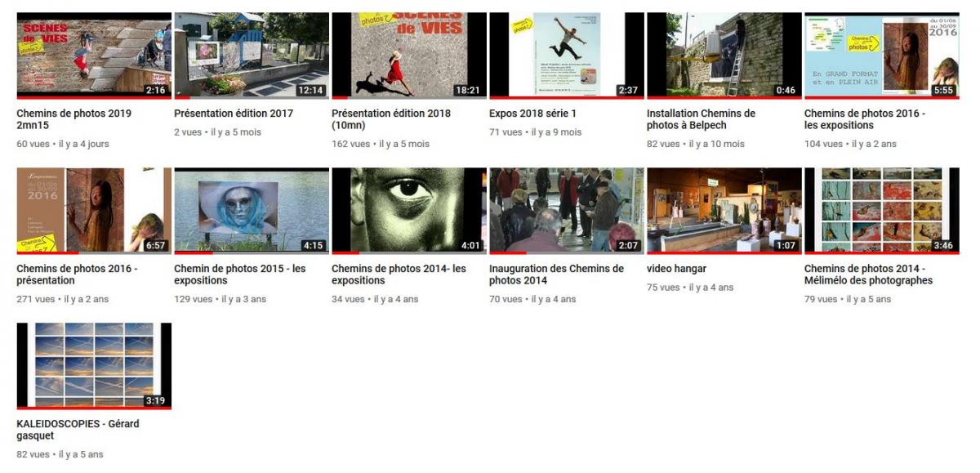Open the Chemins de photos 2019 2mn15 thumbnail

[x=94, y=55]
